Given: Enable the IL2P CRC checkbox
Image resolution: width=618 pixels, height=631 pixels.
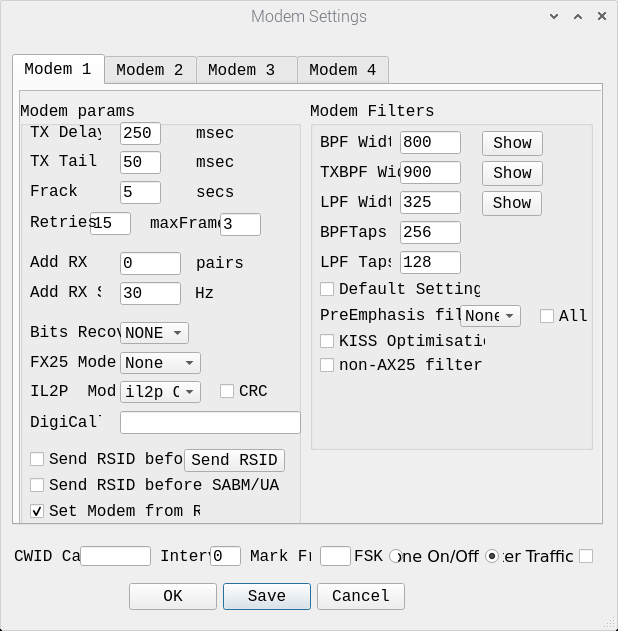Looking at the screenshot, I should (227, 391).
